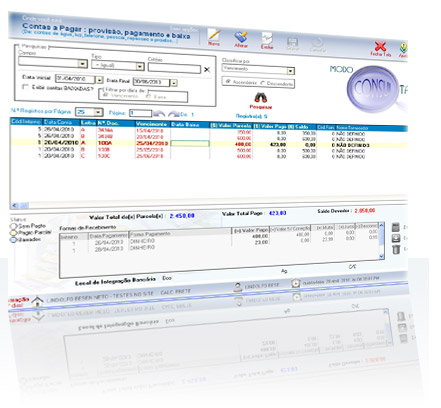Click the Valor Pago header in payments grid
This screenshot has width=441, height=408.
[250, 230]
